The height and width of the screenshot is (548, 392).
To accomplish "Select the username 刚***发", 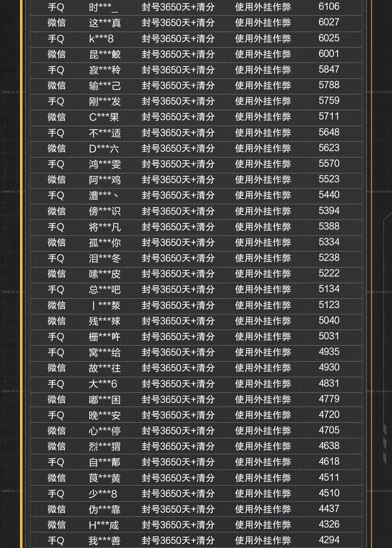I will [105, 101].
